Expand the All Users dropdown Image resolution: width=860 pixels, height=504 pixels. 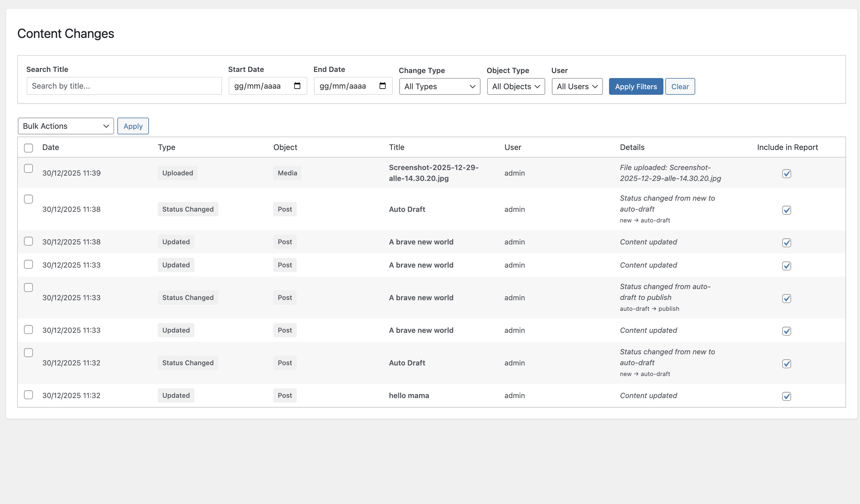577,87
